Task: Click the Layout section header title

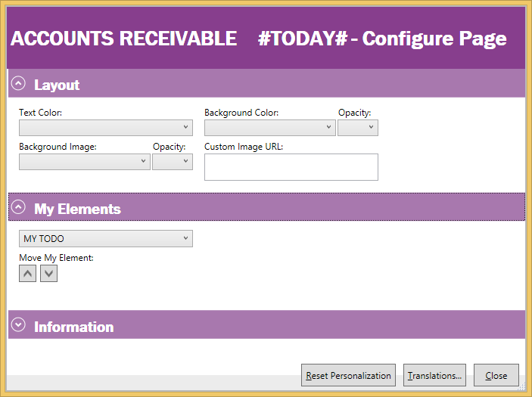Action: pyautogui.click(x=57, y=85)
